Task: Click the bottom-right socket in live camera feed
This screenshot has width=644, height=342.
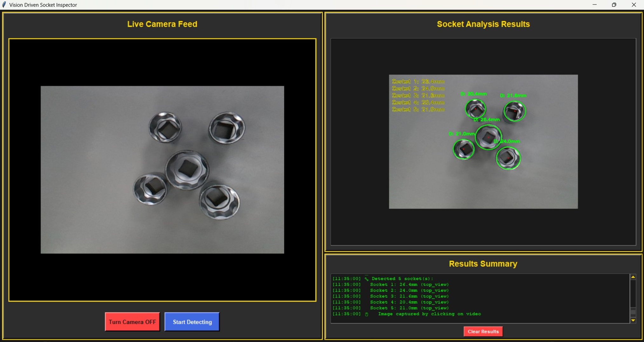Action: click(219, 201)
